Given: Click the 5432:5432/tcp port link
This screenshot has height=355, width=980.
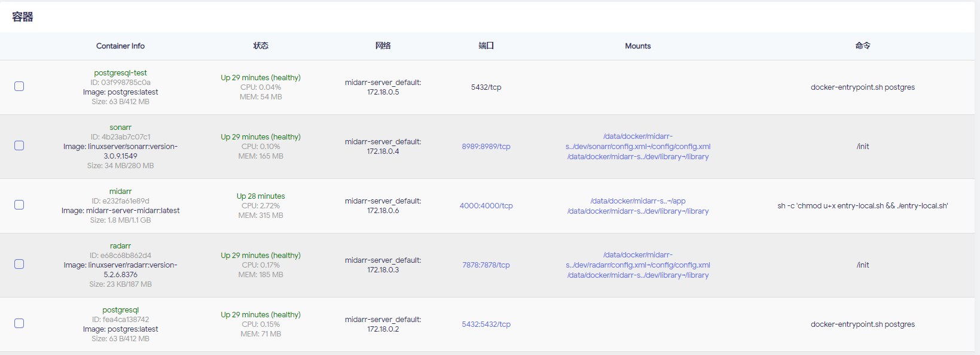Looking at the screenshot, I should [x=486, y=324].
